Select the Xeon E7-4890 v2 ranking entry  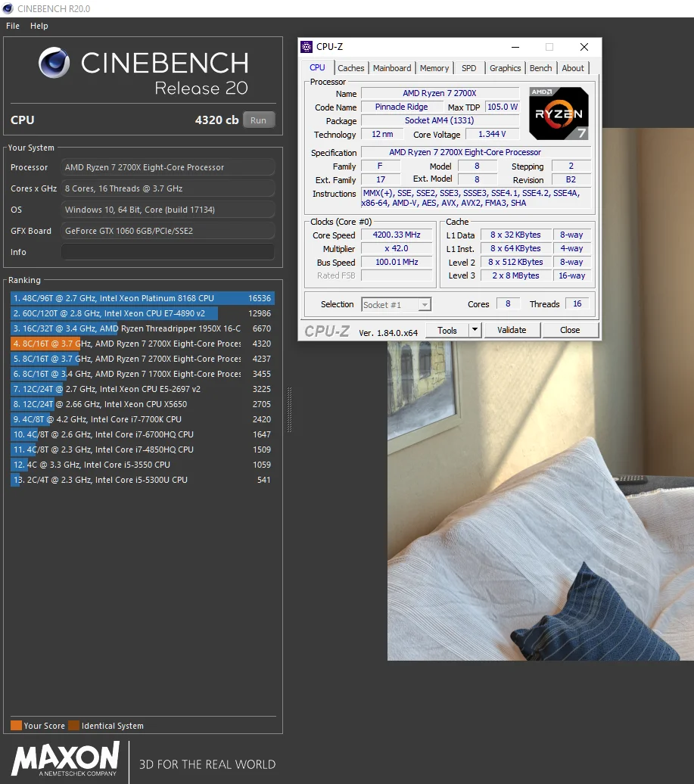[142, 313]
